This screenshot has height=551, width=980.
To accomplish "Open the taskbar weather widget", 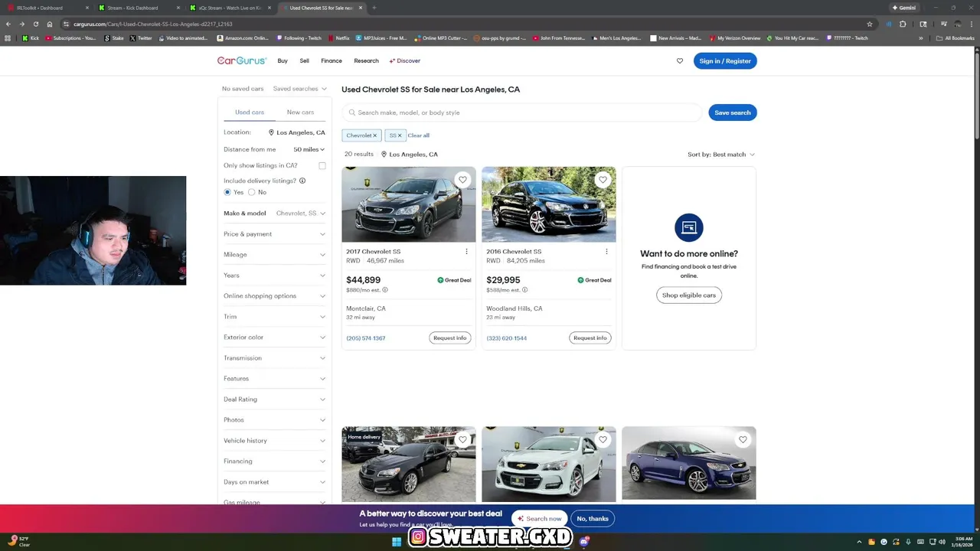I will click(x=19, y=542).
